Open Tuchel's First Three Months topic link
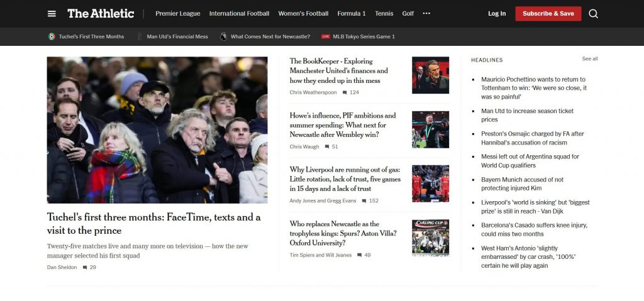Screen dimensions: 644x301 [91, 36]
